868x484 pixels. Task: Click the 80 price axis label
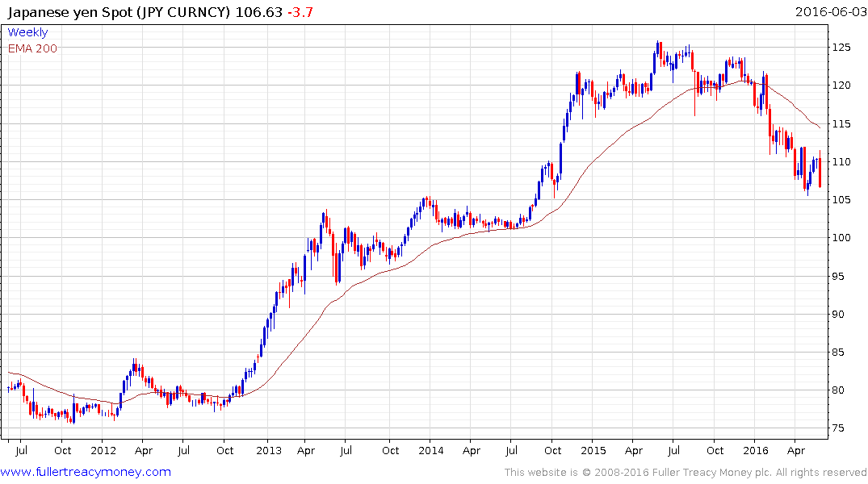pyautogui.click(x=838, y=390)
